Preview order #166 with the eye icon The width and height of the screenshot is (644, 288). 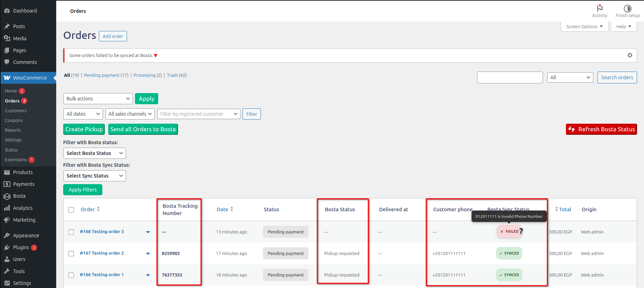[x=148, y=275]
